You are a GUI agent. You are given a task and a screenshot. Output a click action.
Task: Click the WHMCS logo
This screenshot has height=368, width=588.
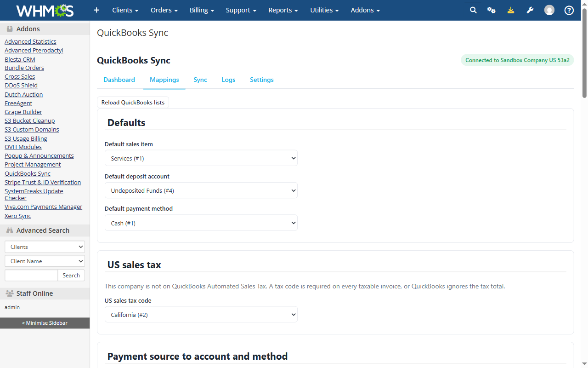point(45,10)
